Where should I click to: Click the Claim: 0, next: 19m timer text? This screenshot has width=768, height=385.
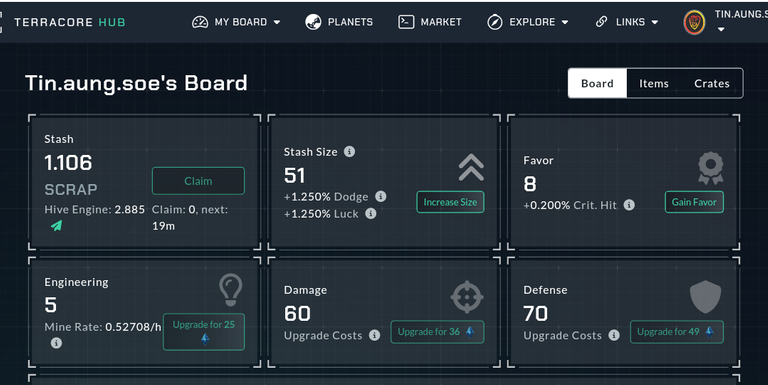click(x=190, y=217)
